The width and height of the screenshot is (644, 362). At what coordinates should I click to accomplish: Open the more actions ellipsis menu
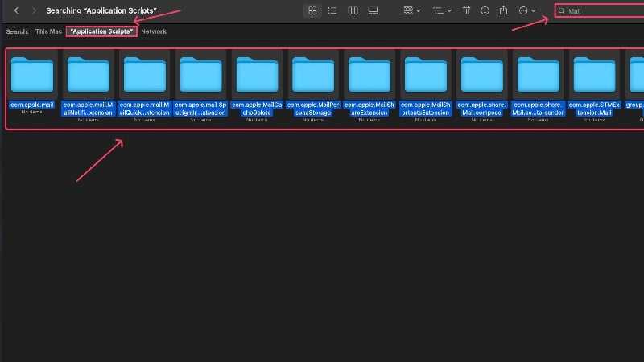click(x=527, y=10)
